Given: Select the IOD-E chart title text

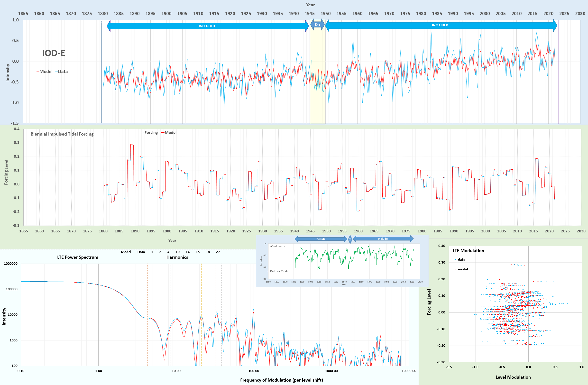Looking at the screenshot, I should (53, 53).
